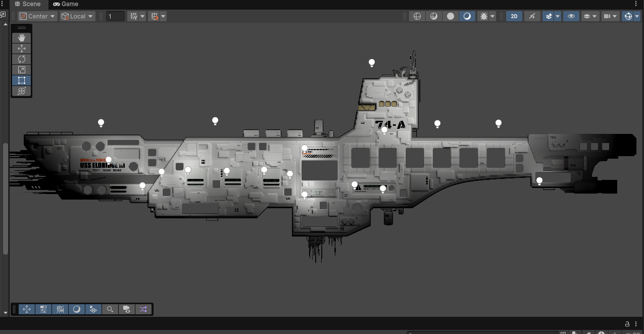The height and width of the screenshot is (334, 644).
Task: Select the combined Transform tool
Action: pos(22,91)
